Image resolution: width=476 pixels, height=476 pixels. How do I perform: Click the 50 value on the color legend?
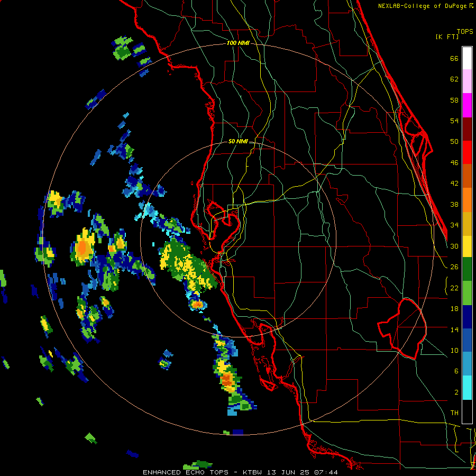tap(454, 142)
